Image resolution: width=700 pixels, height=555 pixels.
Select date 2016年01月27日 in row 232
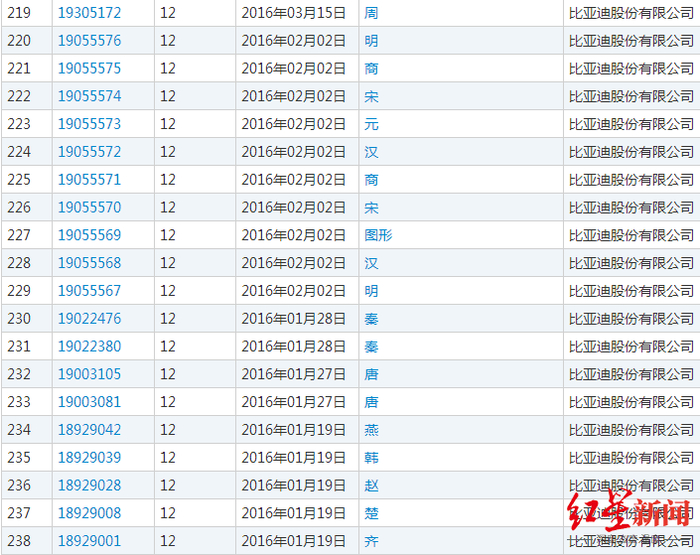coord(294,374)
